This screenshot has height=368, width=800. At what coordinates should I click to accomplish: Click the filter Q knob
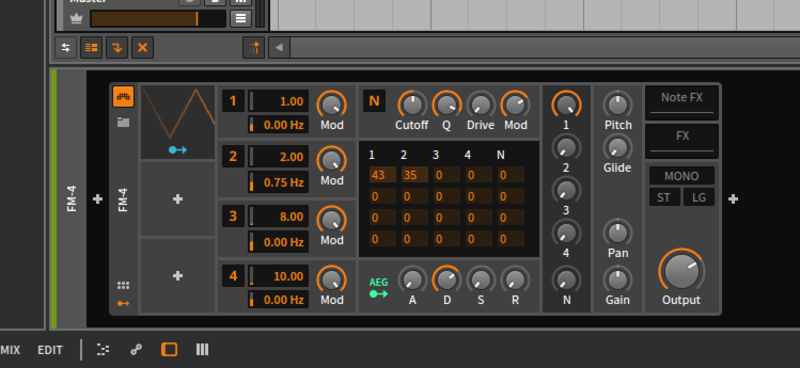pos(446,105)
